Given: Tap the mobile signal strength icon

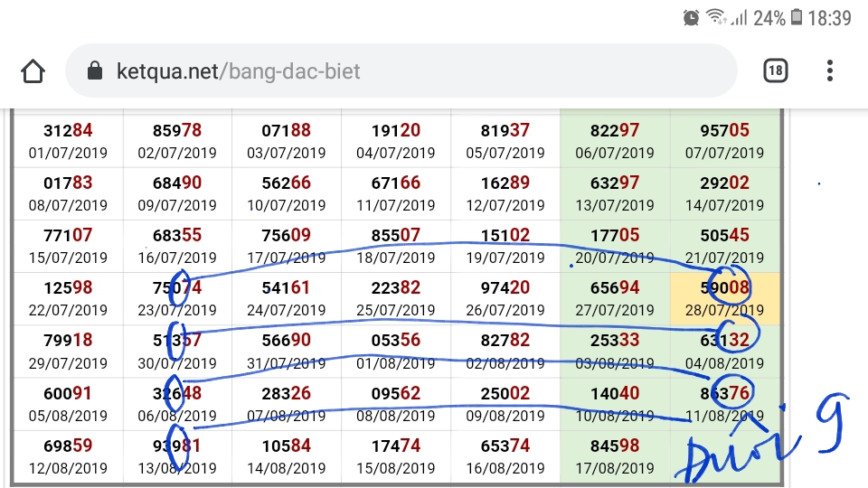Looking at the screenshot, I should coord(739,17).
